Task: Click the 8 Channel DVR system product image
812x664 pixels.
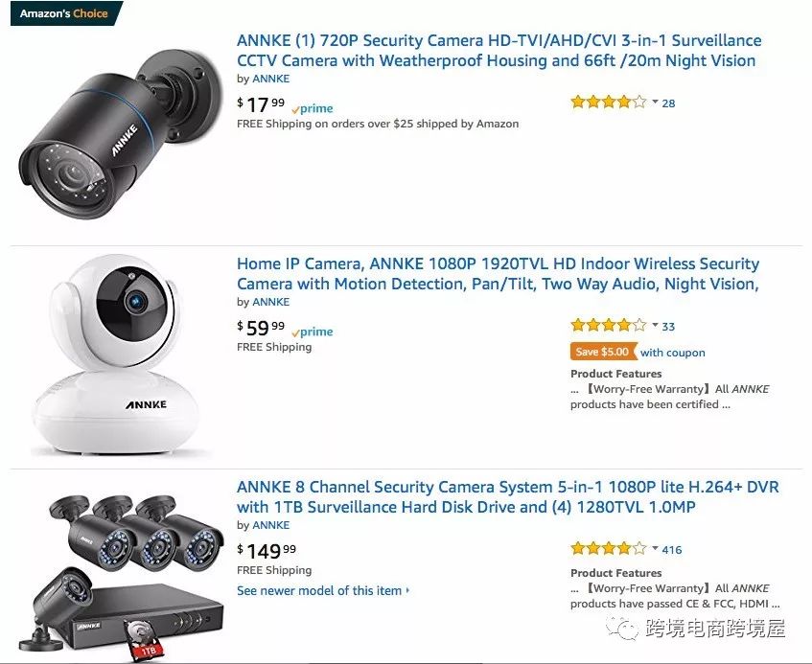Action: coord(121,573)
